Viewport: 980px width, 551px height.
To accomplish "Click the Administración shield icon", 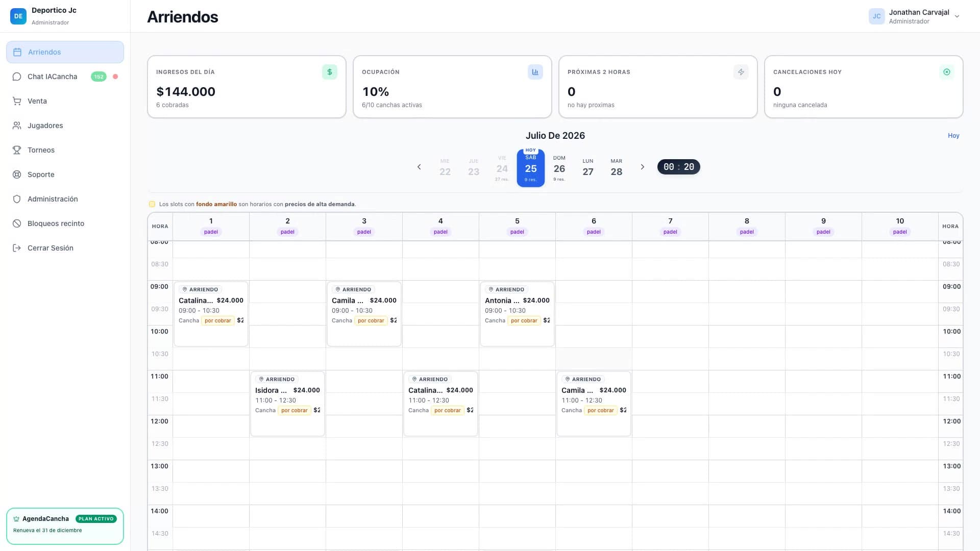I will point(17,199).
